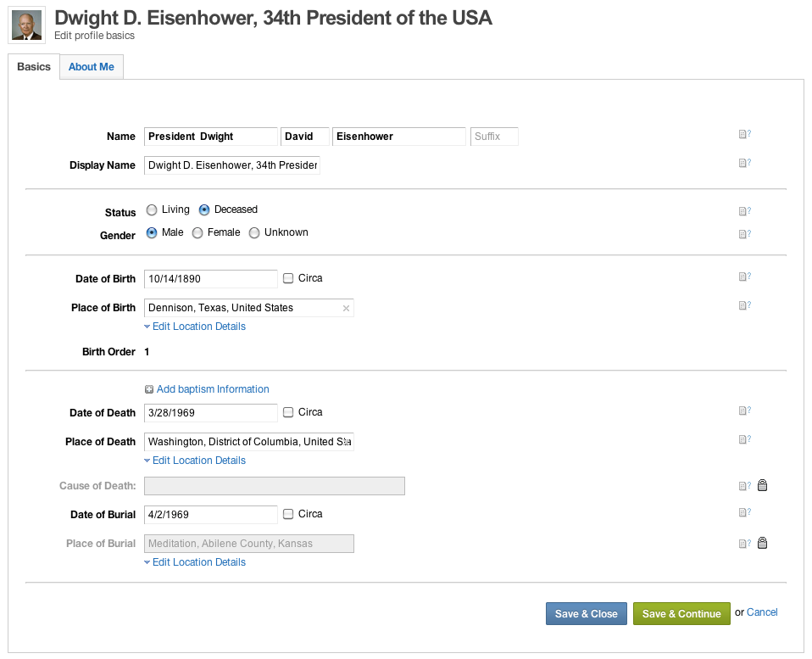Click the Suffix input field
The height and width of the screenshot is (659, 812).
tap(494, 137)
